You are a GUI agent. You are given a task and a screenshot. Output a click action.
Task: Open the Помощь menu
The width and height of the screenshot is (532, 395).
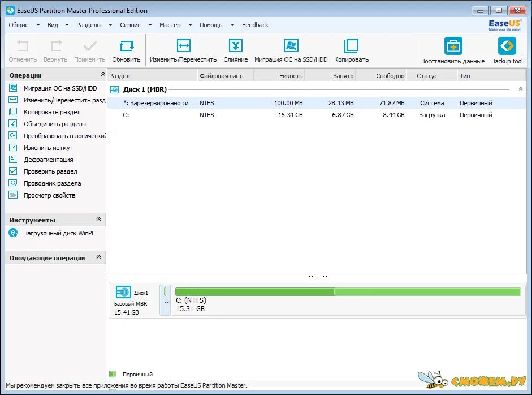click(211, 25)
